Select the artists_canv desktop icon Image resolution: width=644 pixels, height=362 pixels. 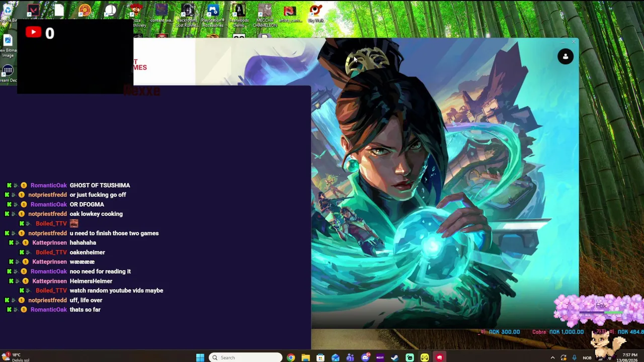click(x=290, y=14)
